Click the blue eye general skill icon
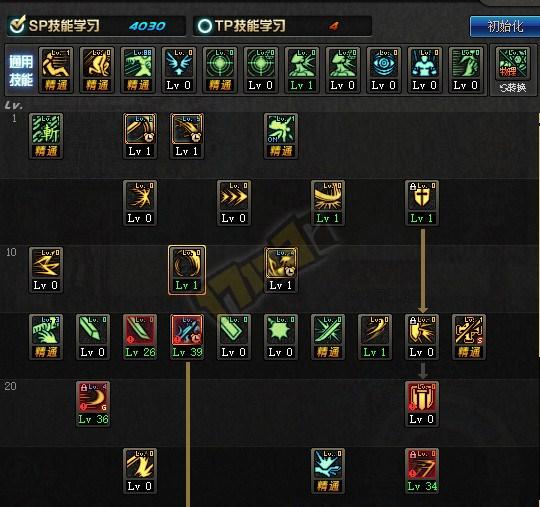The height and width of the screenshot is (507, 540). pyautogui.click(x=384, y=70)
